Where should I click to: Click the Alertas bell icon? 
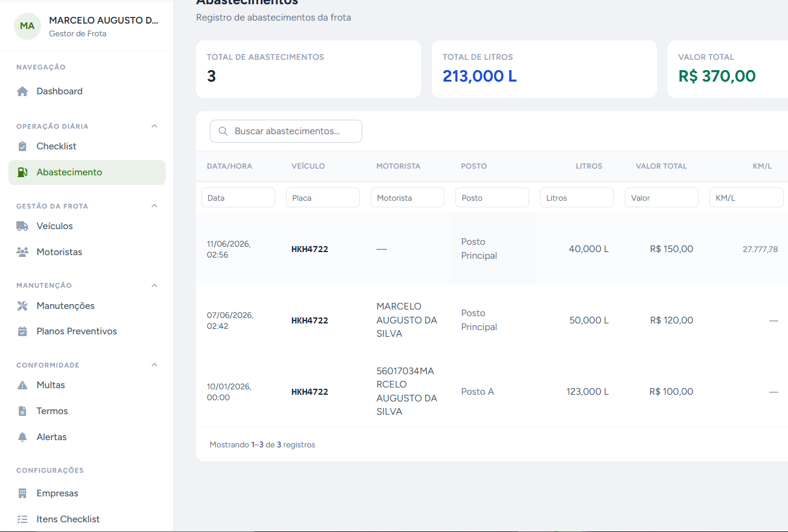pos(22,437)
